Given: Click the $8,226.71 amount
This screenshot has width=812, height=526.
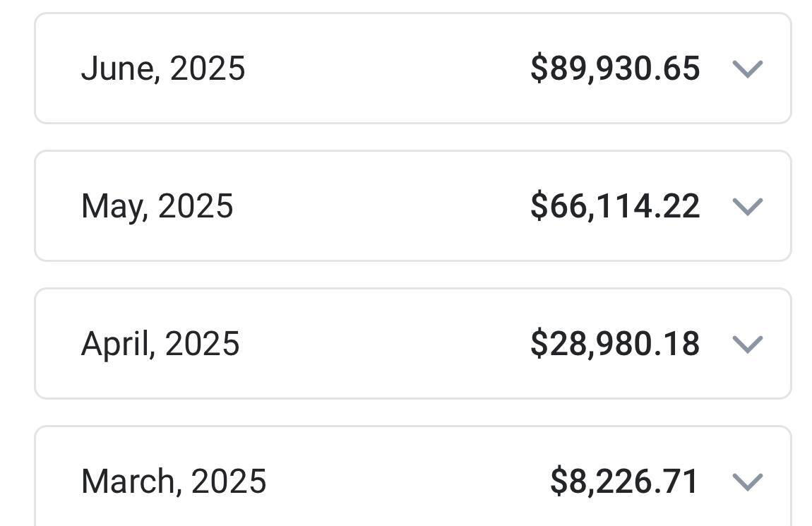Looking at the screenshot, I should point(624,482).
